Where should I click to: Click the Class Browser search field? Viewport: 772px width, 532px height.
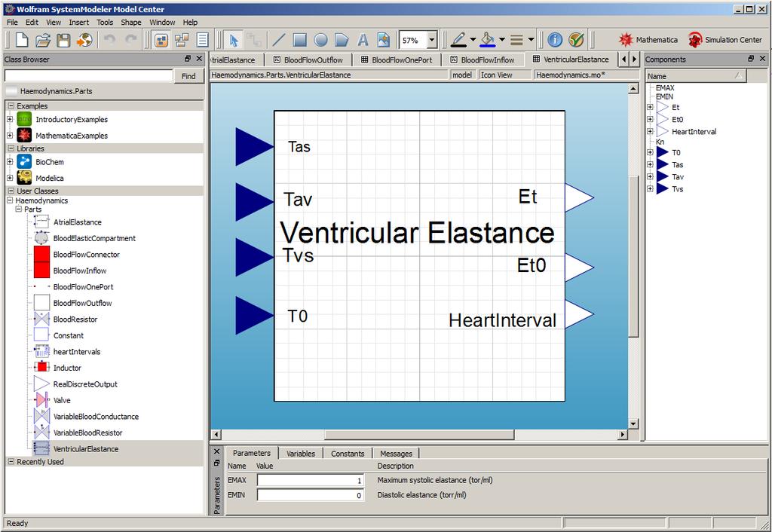(x=89, y=76)
